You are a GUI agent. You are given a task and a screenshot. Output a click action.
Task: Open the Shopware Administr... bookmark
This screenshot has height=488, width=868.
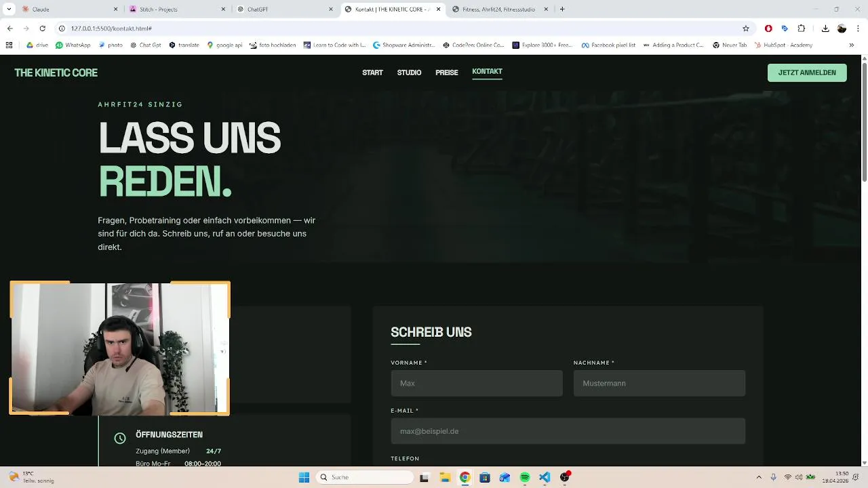[x=403, y=45]
